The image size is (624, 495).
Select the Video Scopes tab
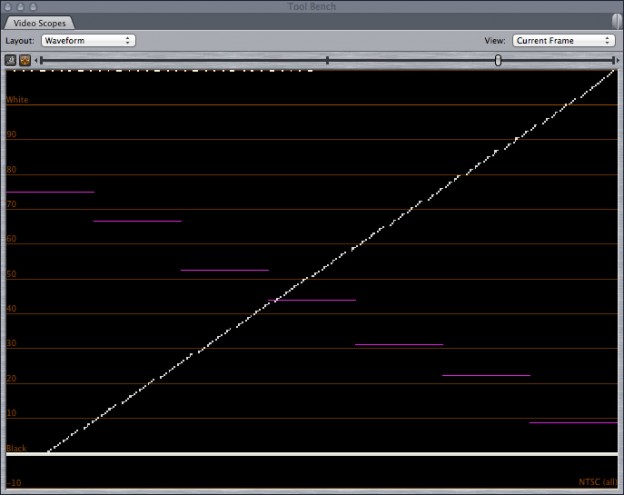point(37,22)
